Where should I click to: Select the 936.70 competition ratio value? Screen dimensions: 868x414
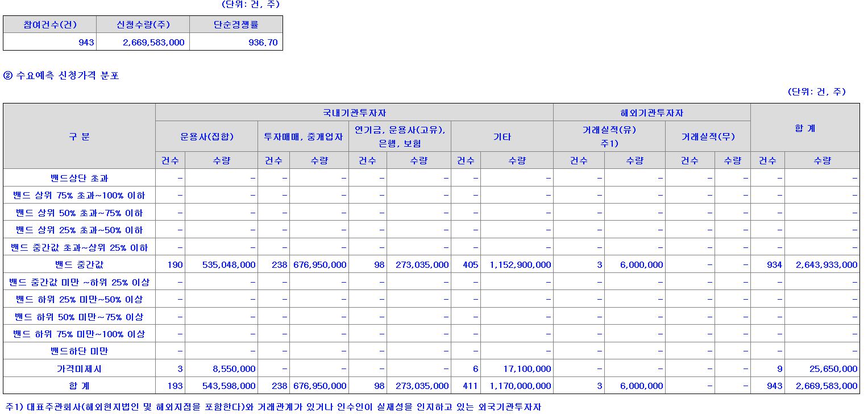[x=263, y=42]
